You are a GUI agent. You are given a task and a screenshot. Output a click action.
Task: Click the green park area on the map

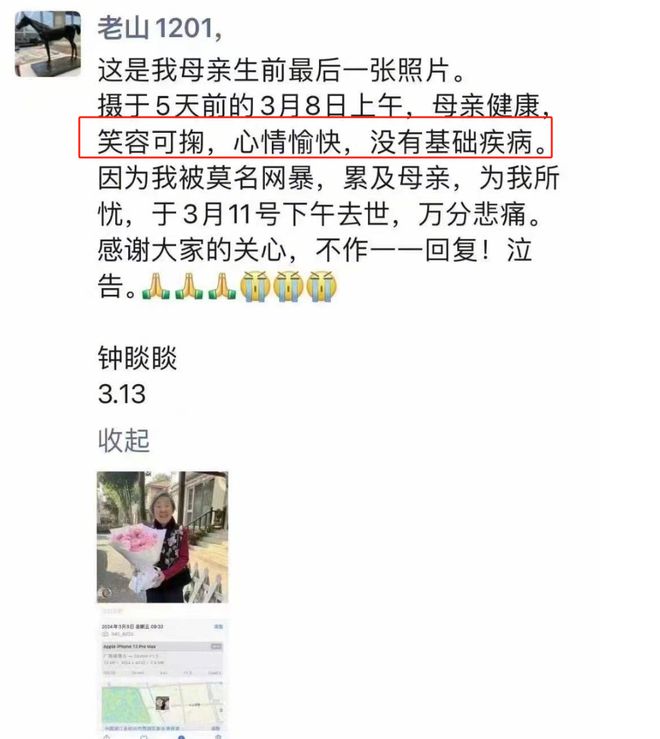124,705
